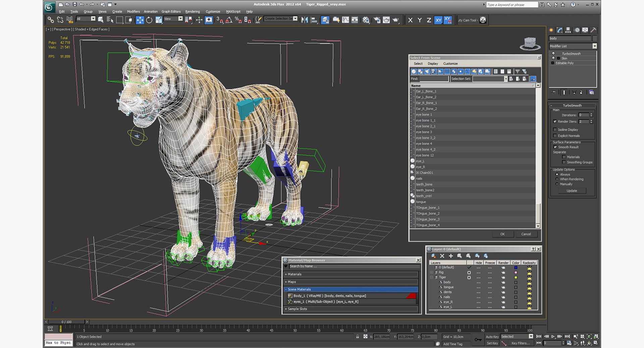Image resolution: width=644 pixels, height=348 pixels.
Task: Click the Align tool icon
Action: tap(314, 20)
